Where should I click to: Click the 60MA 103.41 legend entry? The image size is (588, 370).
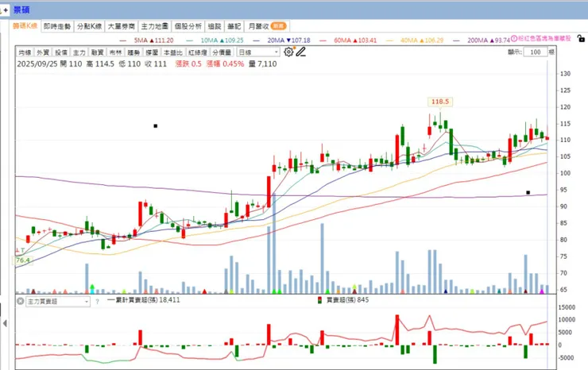click(x=348, y=40)
